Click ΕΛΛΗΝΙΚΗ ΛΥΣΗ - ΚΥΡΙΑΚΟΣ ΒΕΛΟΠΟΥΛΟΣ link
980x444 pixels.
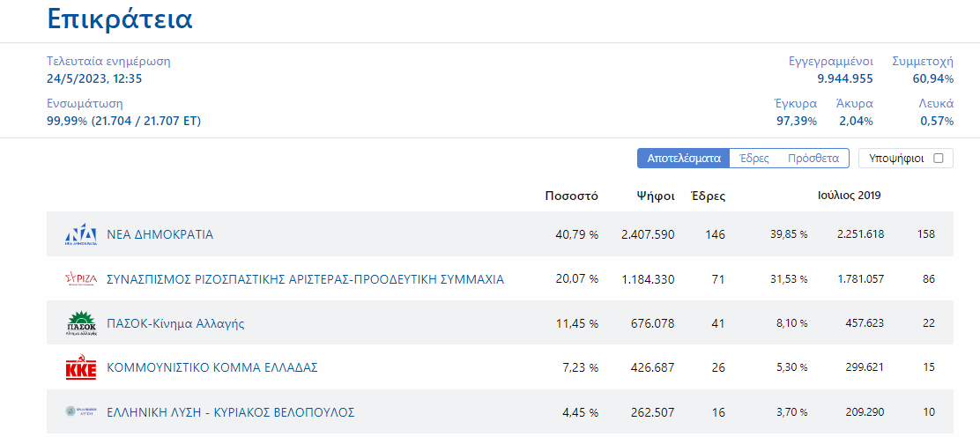tap(230, 412)
